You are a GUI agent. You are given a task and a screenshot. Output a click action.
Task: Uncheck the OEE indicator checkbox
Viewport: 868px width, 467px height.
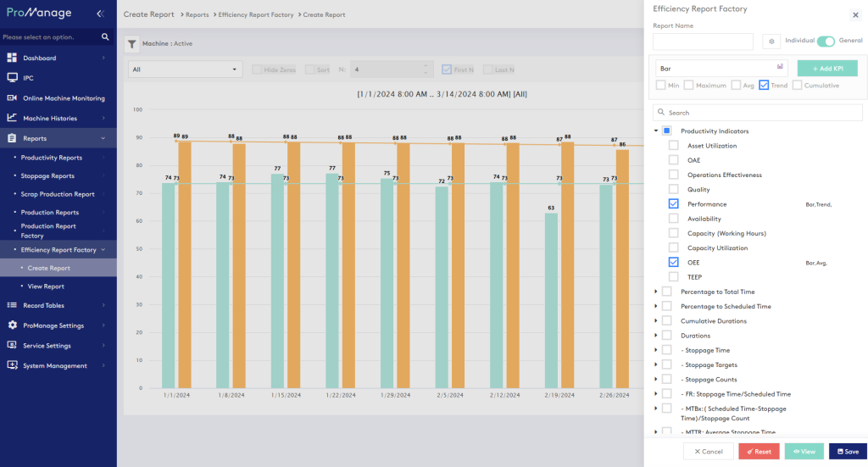(x=673, y=263)
